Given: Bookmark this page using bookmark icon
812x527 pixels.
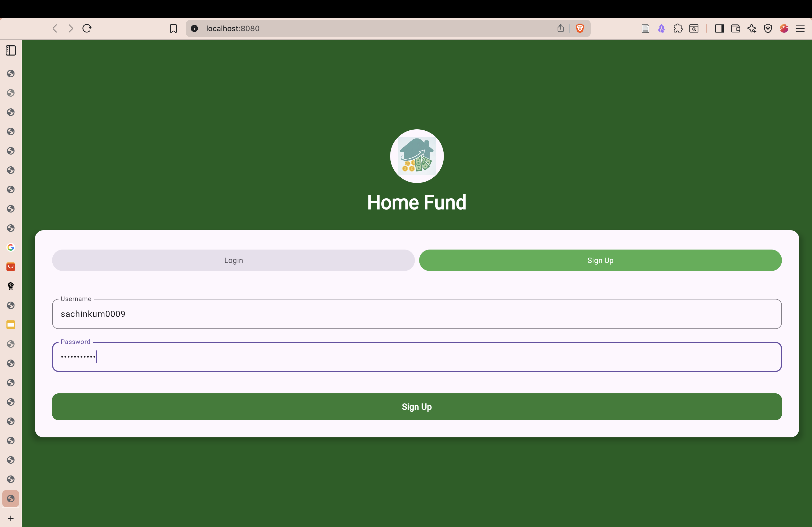Looking at the screenshot, I should point(173,28).
